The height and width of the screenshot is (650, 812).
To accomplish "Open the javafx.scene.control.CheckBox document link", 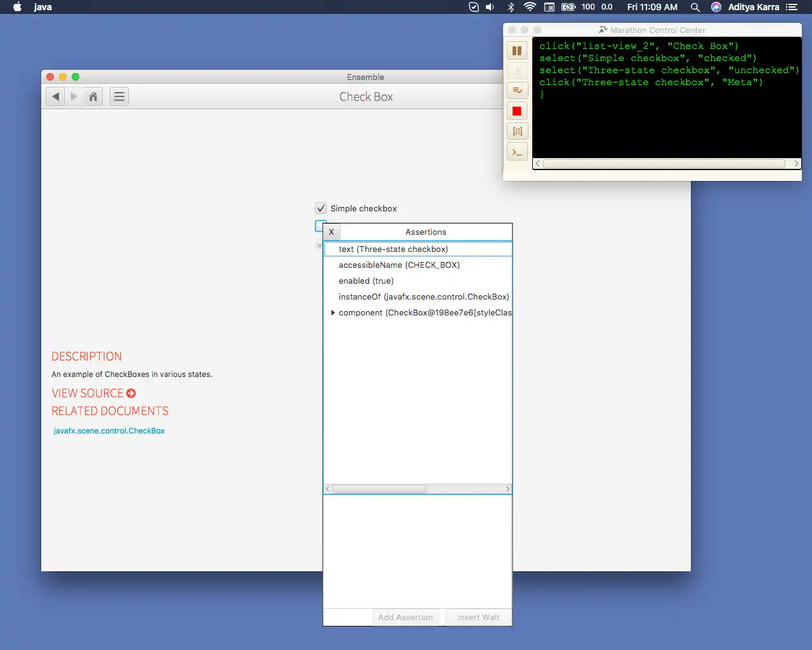I will pyautogui.click(x=109, y=431).
